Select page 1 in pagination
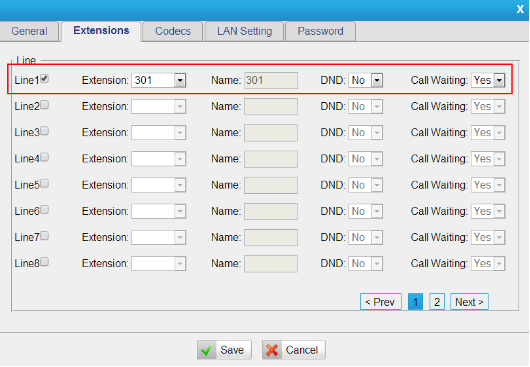The width and height of the screenshot is (530, 367). (x=415, y=302)
